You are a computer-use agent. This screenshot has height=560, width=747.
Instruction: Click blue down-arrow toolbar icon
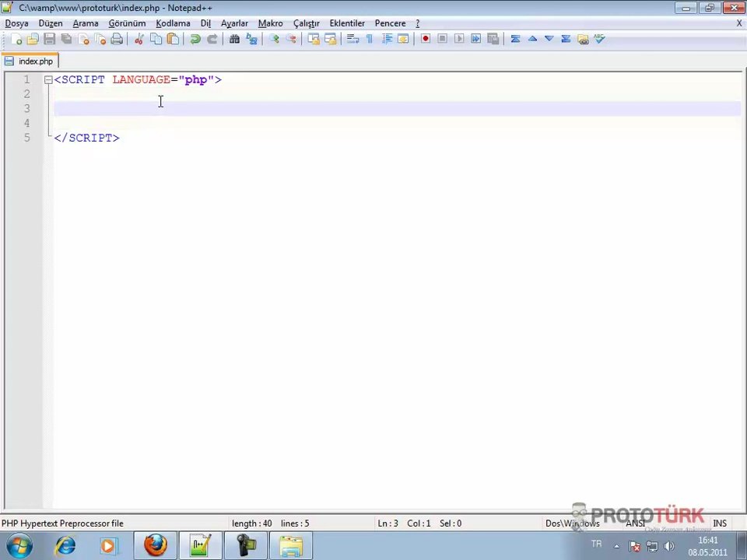[x=549, y=39]
